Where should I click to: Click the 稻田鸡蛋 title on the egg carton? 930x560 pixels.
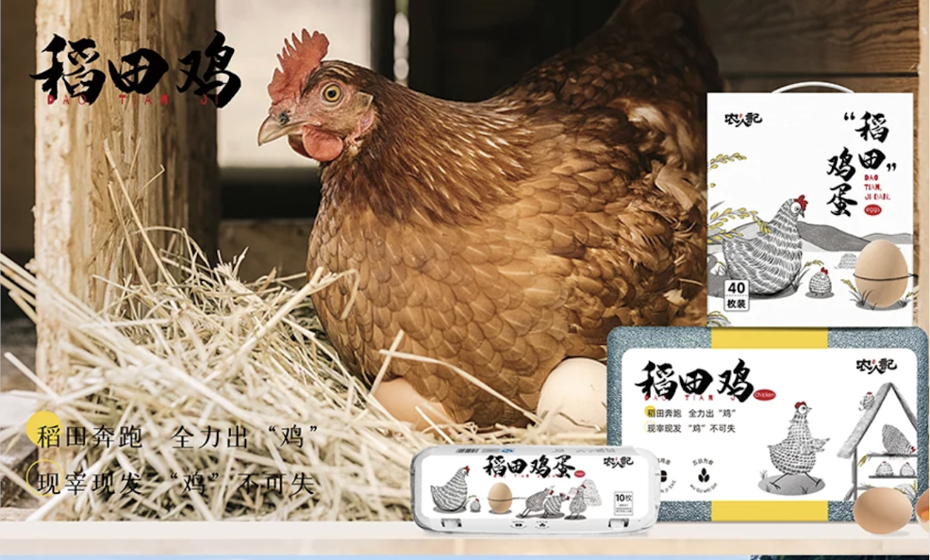pos(528,466)
